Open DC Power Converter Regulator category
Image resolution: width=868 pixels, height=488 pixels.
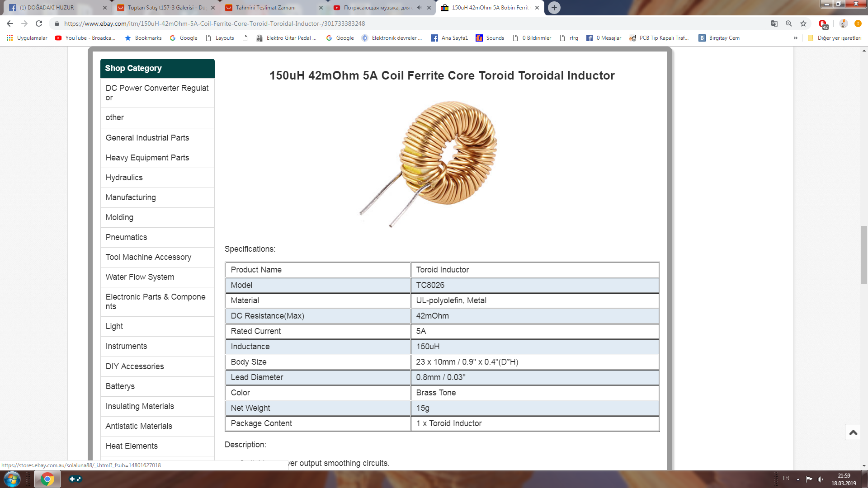(157, 93)
